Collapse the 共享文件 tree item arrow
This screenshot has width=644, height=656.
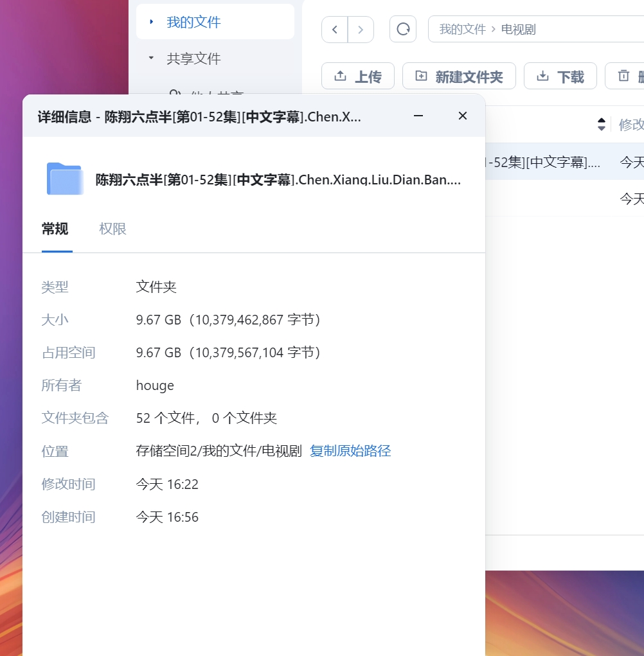point(152,58)
